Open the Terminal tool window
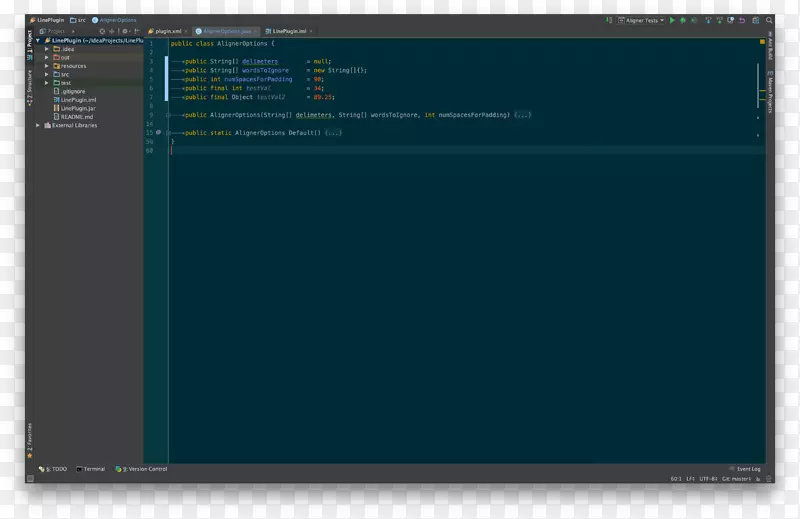This screenshot has width=800, height=519. (x=91, y=468)
